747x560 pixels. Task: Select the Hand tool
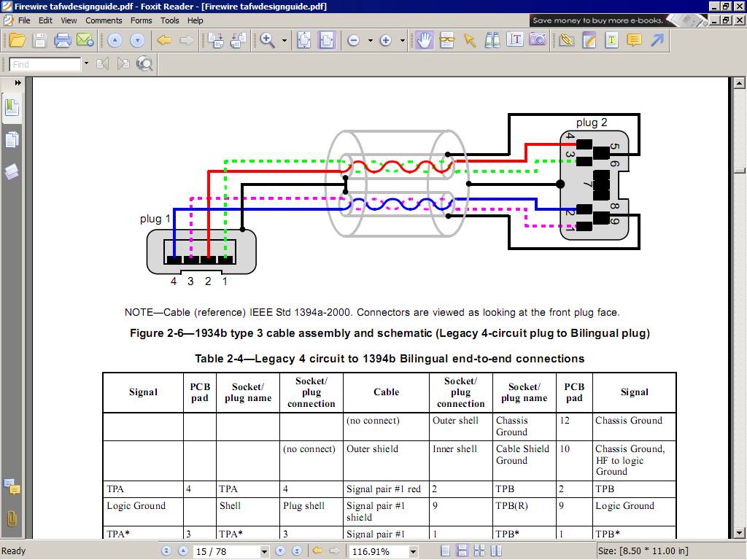424,40
